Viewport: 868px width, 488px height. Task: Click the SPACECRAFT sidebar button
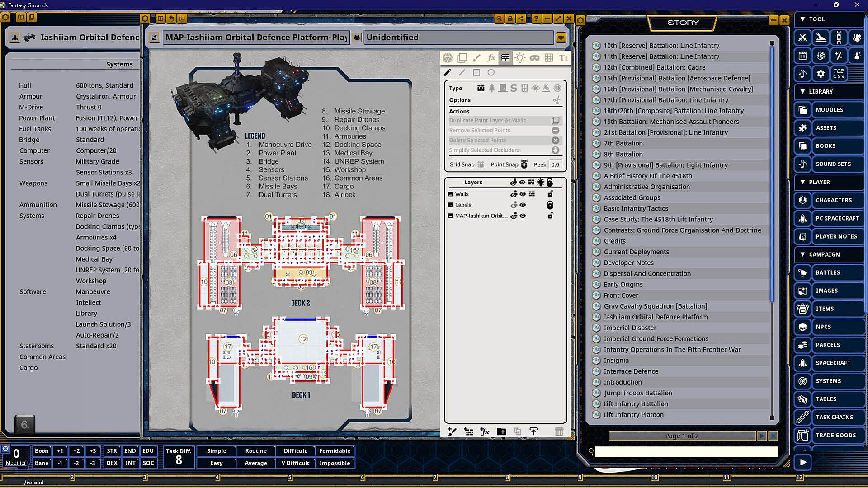[x=833, y=363]
